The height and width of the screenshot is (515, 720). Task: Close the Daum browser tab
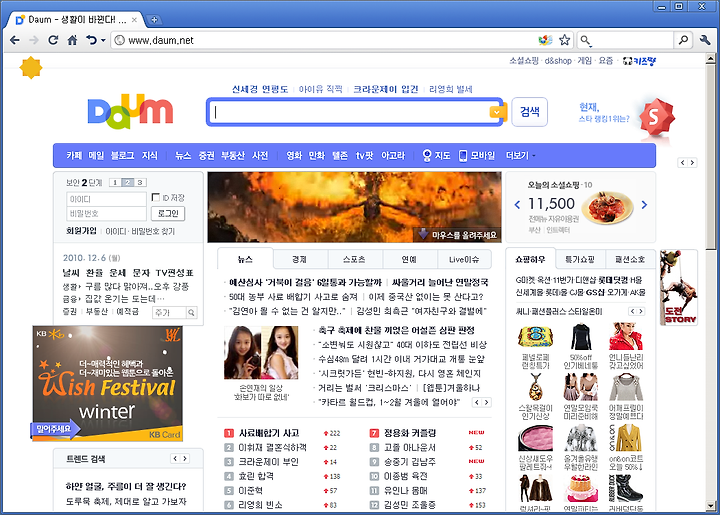click(x=134, y=20)
